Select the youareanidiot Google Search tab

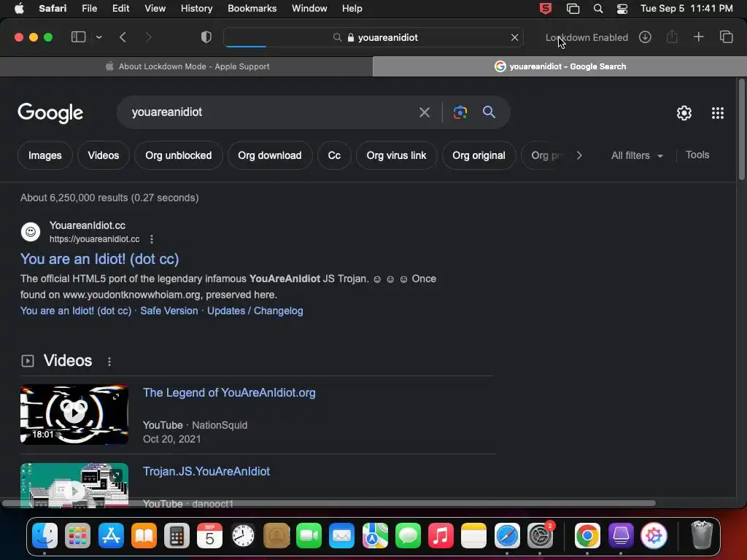pyautogui.click(x=560, y=66)
